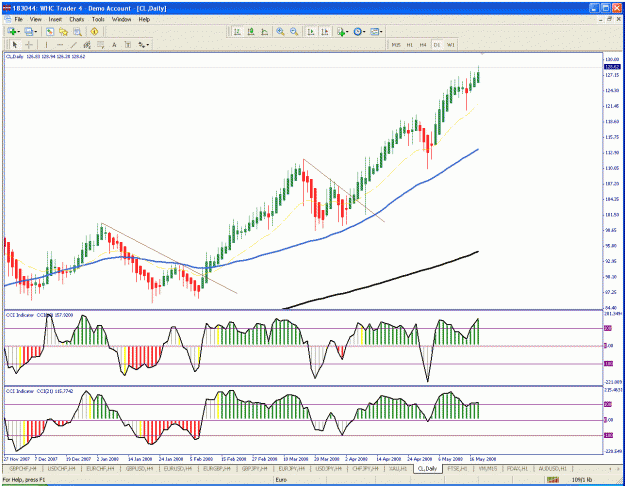Switch timeframe to W1

pyautogui.click(x=450, y=45)
